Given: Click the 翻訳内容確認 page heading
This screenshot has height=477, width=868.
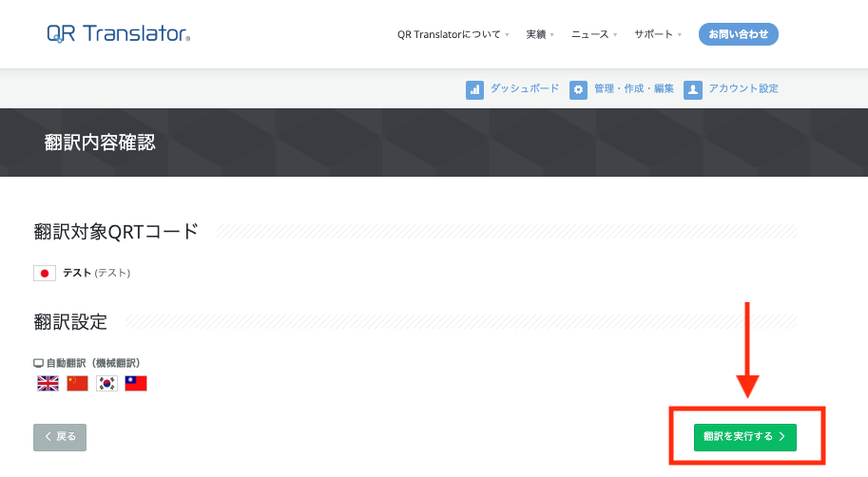Looking at the screenshot, I should pyautogui.click(x=100, y=143).
